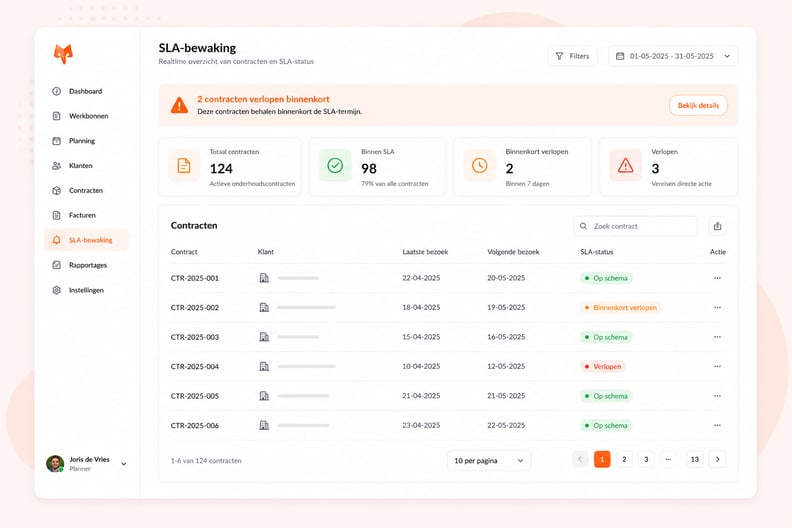This screenshot has width=792, height=528.
Task: Click contract CTR-2025-004
Action: (194, 367)
